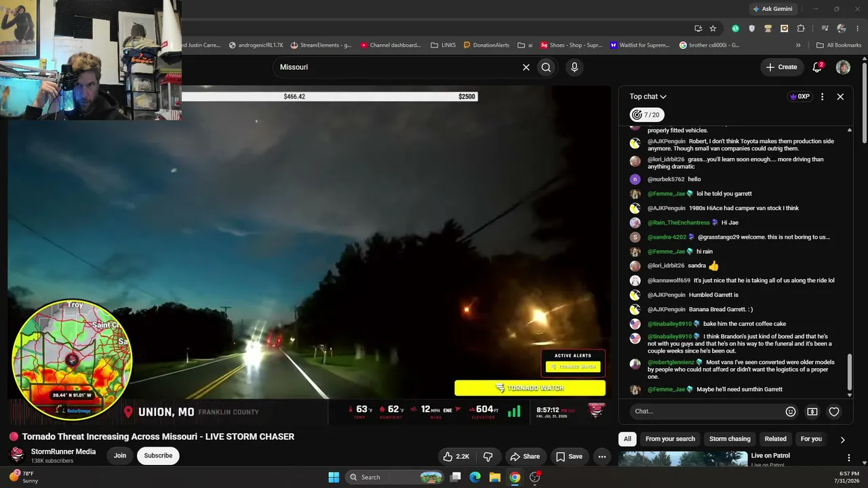Focus the Chat message input
Image resolution: width=868 pixels, height=488 pixels.
pos(705,411)
